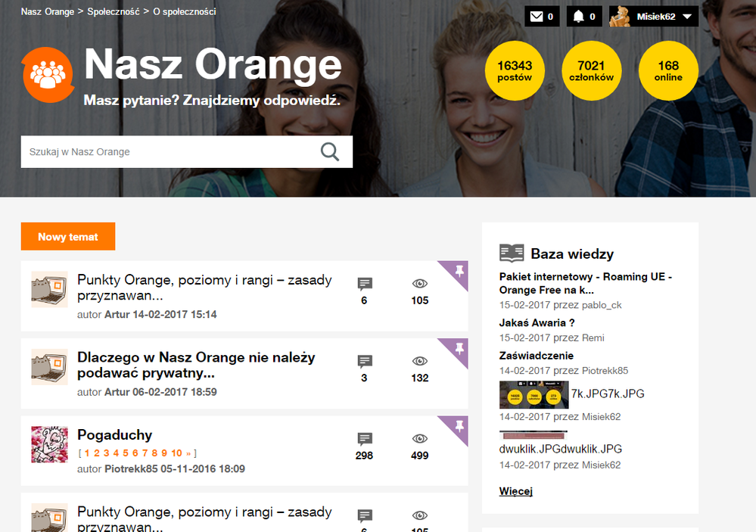The image size is (756, 532).
Task: Open Misiek62 profile avatar in header
Action: [620, 17]
